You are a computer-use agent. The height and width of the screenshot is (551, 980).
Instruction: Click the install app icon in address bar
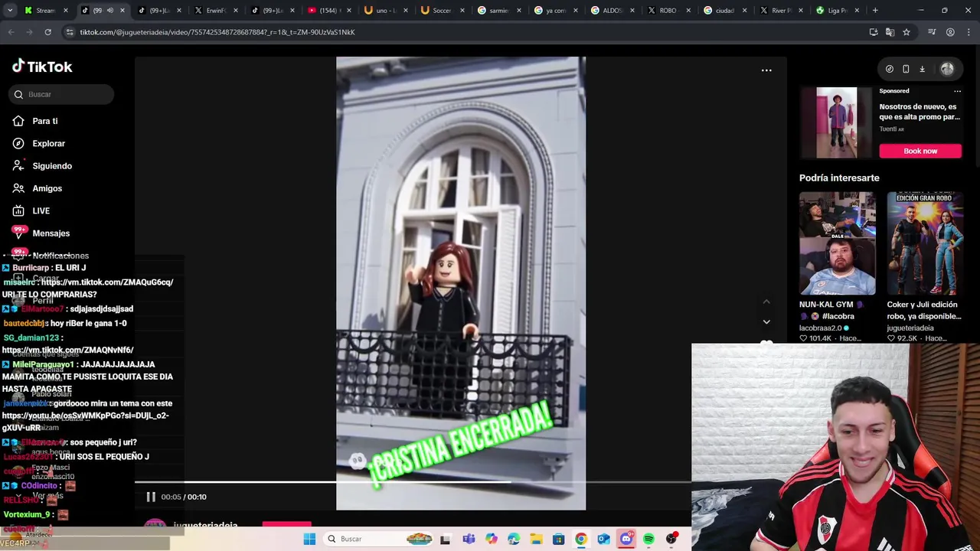pos(873,32)
